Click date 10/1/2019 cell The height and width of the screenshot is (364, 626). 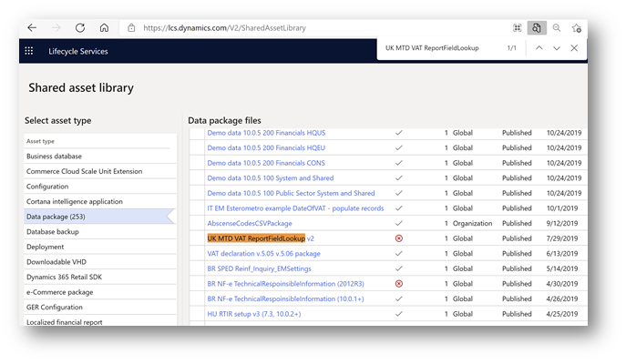[561, 208]
